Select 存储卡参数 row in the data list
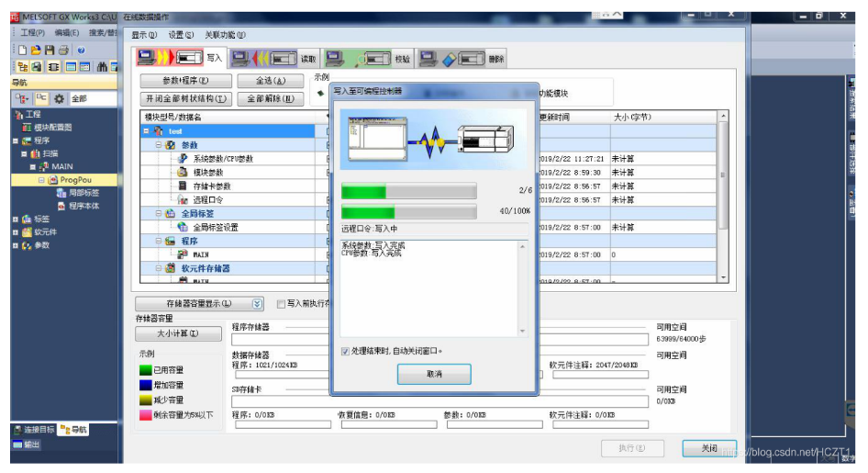The height and width of the screenshot is (473, 868). click(211, 186)
